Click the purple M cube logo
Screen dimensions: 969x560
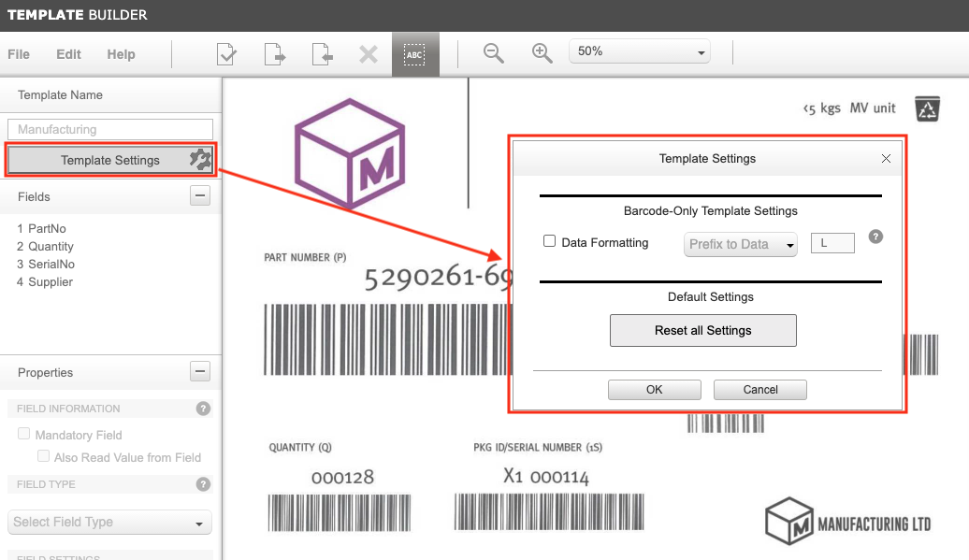coord(350,153)
